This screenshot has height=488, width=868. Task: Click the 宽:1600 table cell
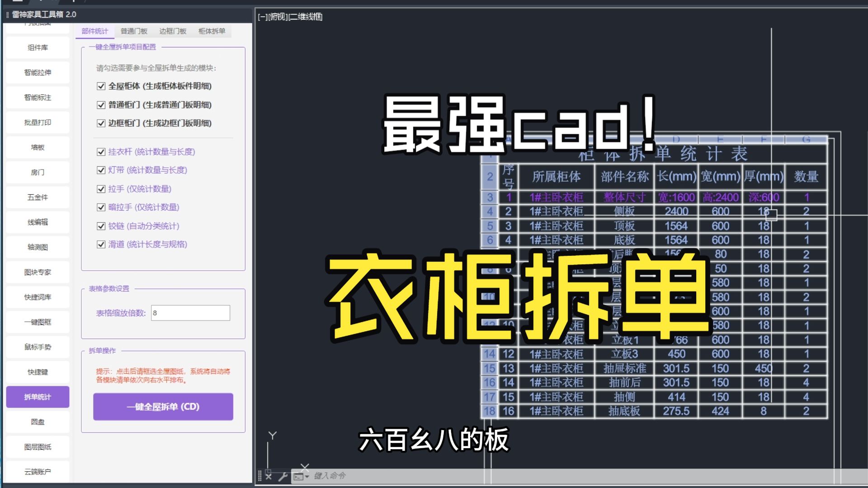(x=676, y=197)
